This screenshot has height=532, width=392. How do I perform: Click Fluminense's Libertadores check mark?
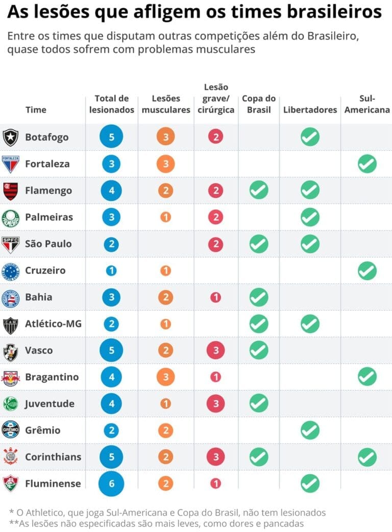(x=310, y=483)
